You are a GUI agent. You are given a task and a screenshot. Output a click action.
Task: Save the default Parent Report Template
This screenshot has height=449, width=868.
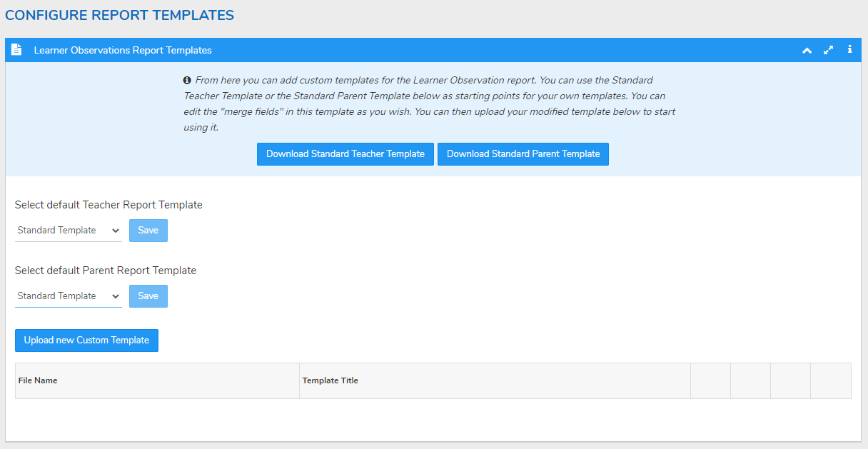point(148,296)
